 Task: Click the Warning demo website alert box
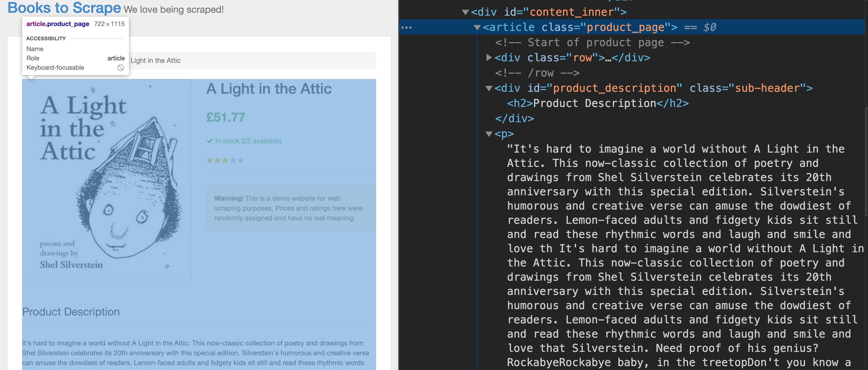(291, 208)
